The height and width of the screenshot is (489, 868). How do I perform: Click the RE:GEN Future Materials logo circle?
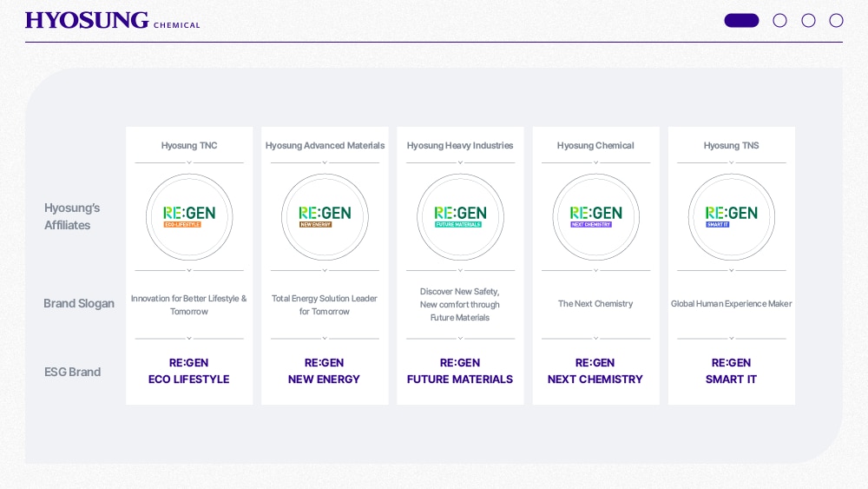tap(460, 217)
